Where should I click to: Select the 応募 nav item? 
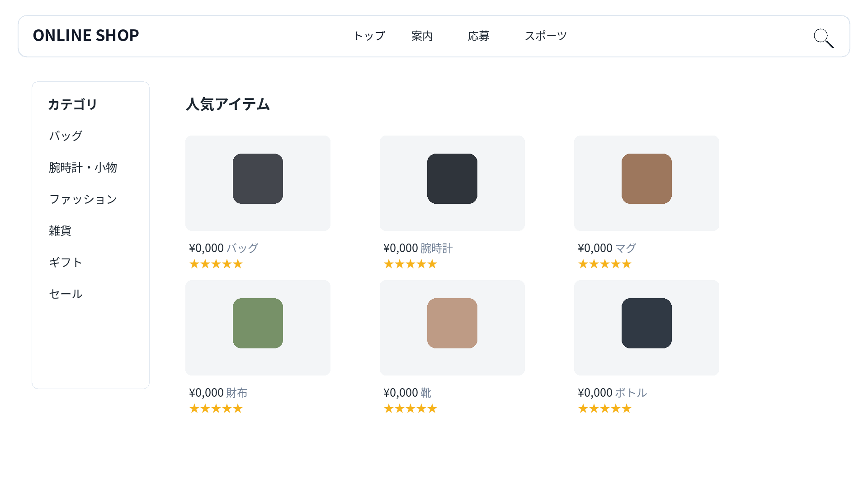point(479,36)
